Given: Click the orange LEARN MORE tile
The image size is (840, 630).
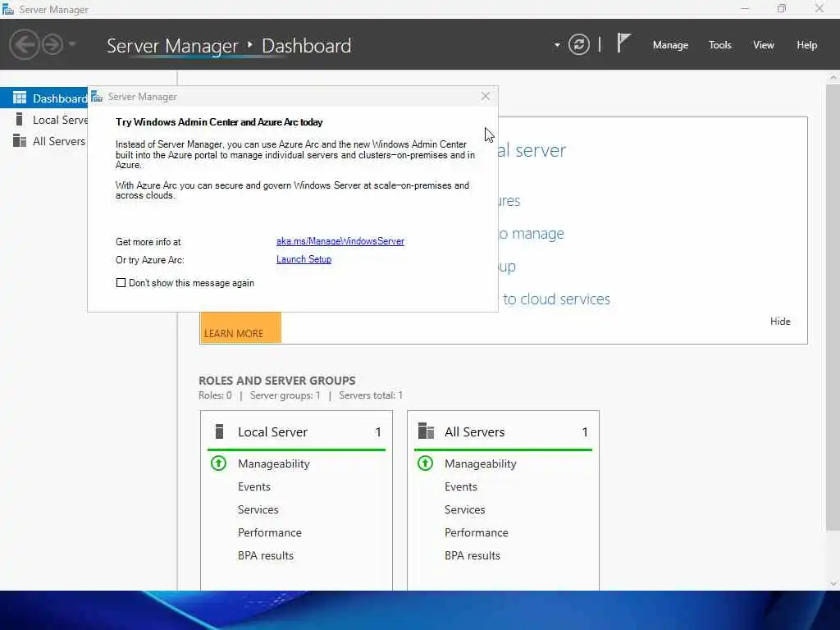Looking at the screenshot, I should point(240,327).
